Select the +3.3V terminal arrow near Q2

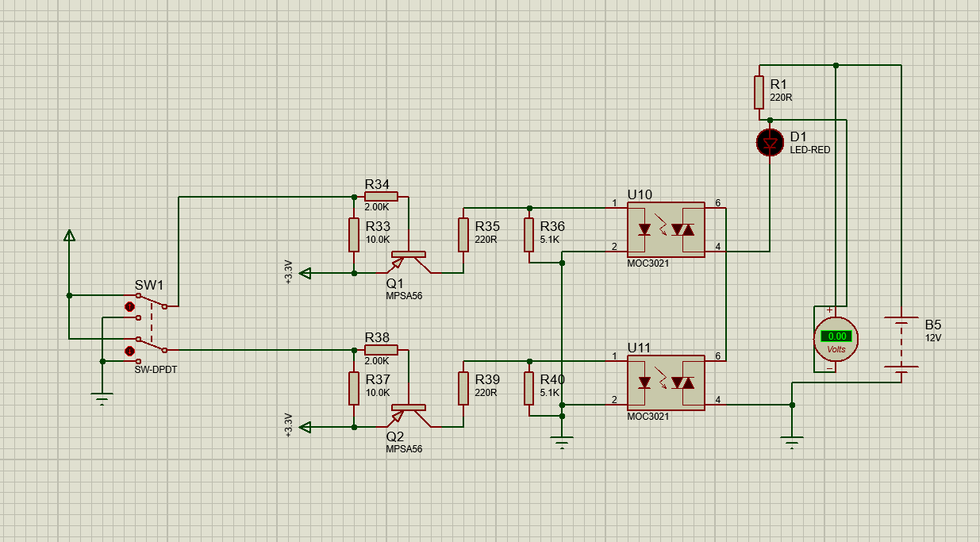(306, 426)
